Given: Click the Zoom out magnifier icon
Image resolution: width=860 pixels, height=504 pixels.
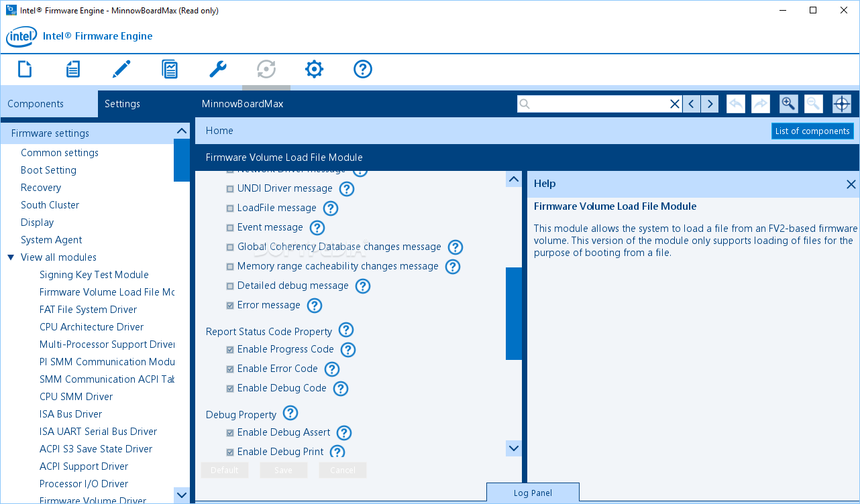Looking at the screenshot, I should pyautogui.click(x=813, y=104).
